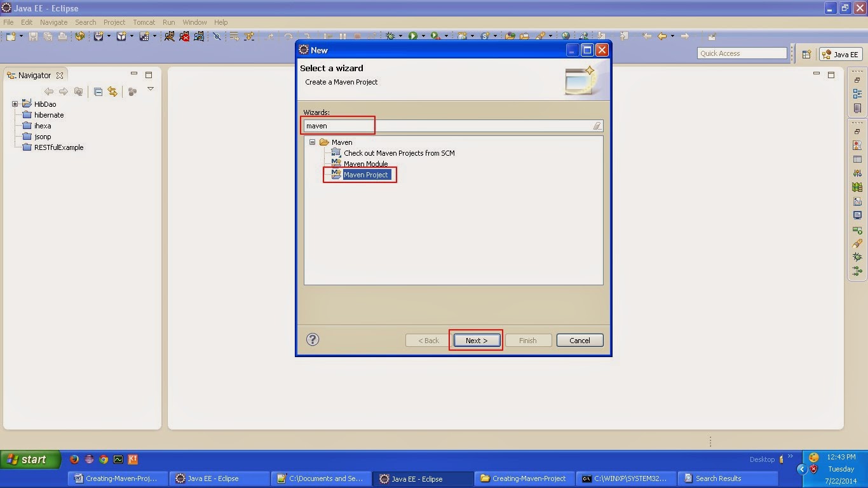Open the Window menu

click(194, 22)
